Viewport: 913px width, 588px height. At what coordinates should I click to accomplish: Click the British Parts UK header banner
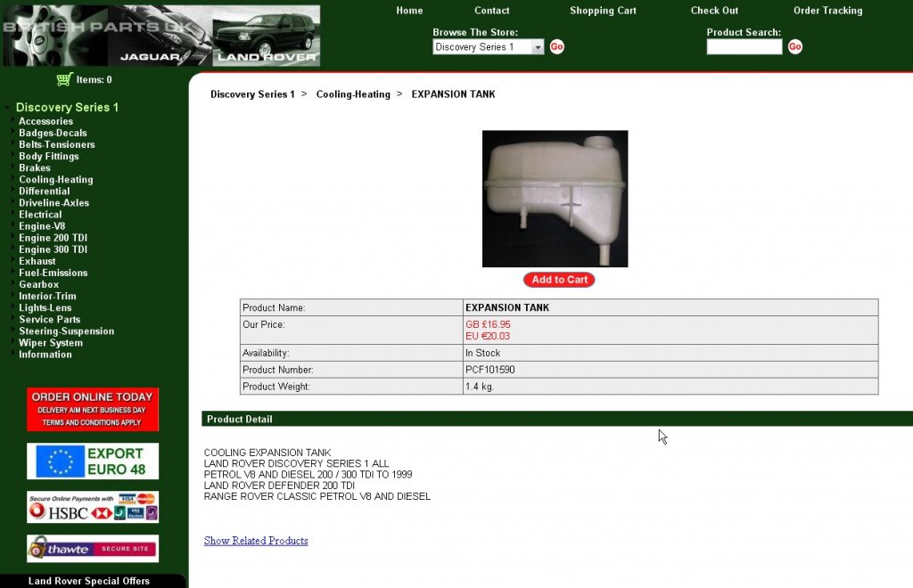[161, 36]
